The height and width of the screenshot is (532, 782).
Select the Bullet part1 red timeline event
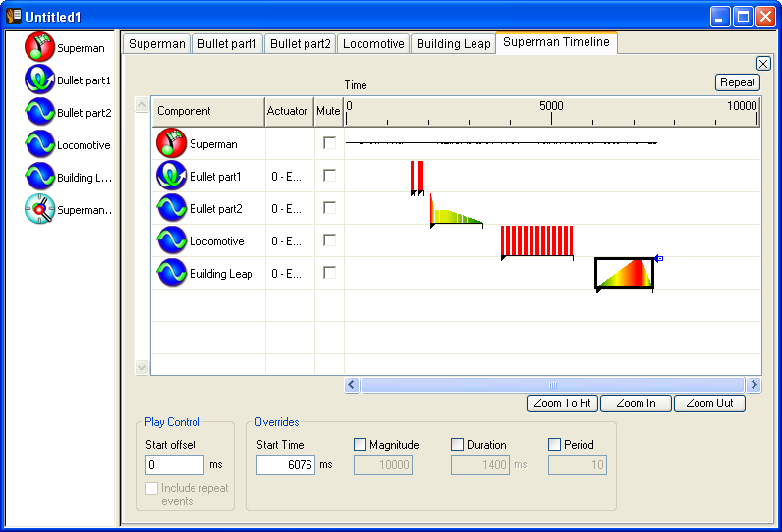pyautogui.click(x=417, y=176)
